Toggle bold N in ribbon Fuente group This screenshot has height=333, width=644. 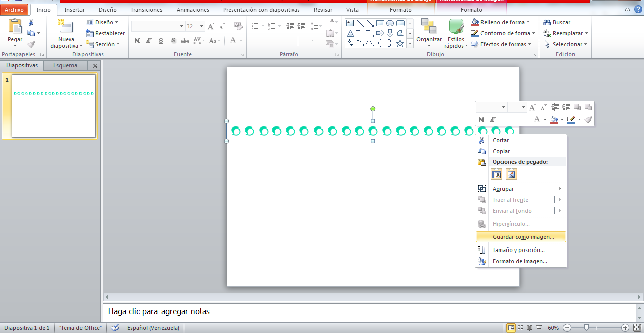click(137, 41)
